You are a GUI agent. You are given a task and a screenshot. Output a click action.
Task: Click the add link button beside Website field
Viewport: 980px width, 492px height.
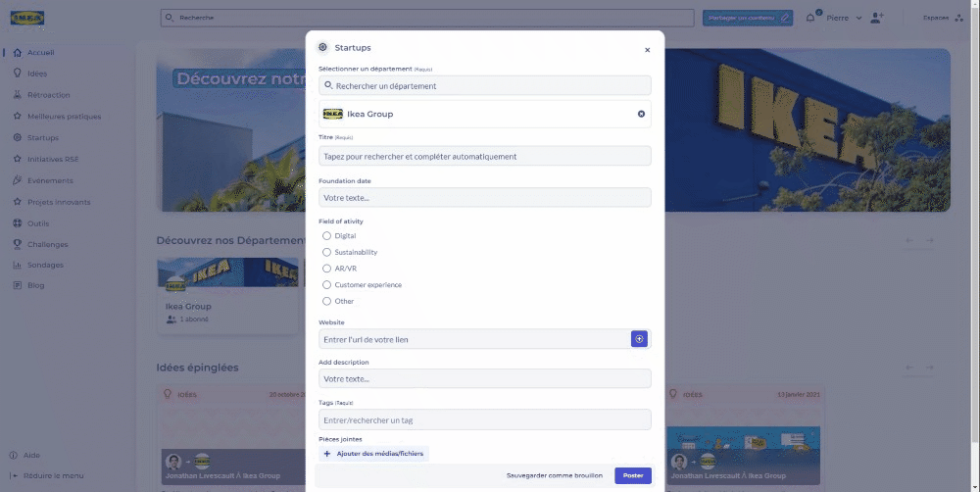(639, 339)
